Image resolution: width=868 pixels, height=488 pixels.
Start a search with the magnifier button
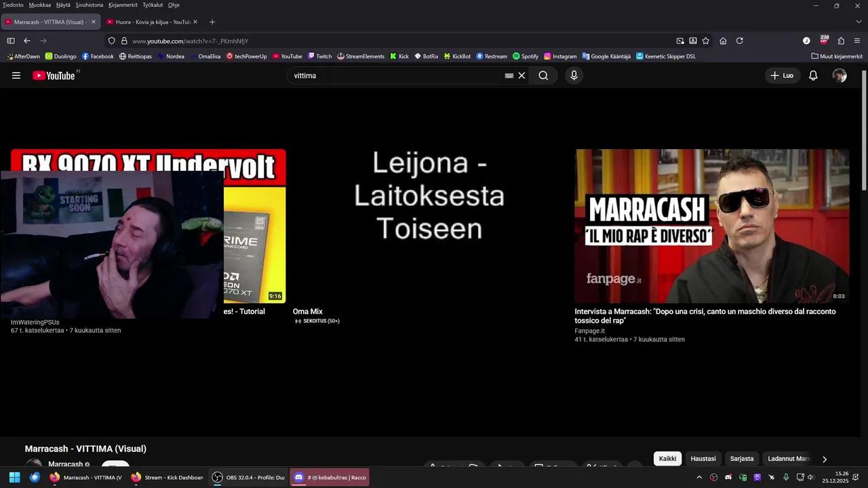point(543,75)
